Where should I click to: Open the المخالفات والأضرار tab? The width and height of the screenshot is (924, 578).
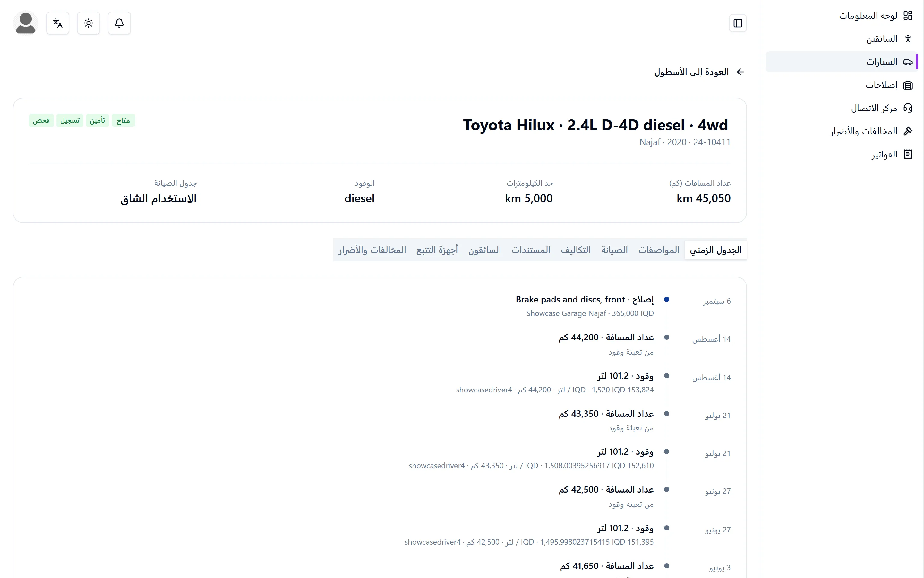tap(372, 250)
